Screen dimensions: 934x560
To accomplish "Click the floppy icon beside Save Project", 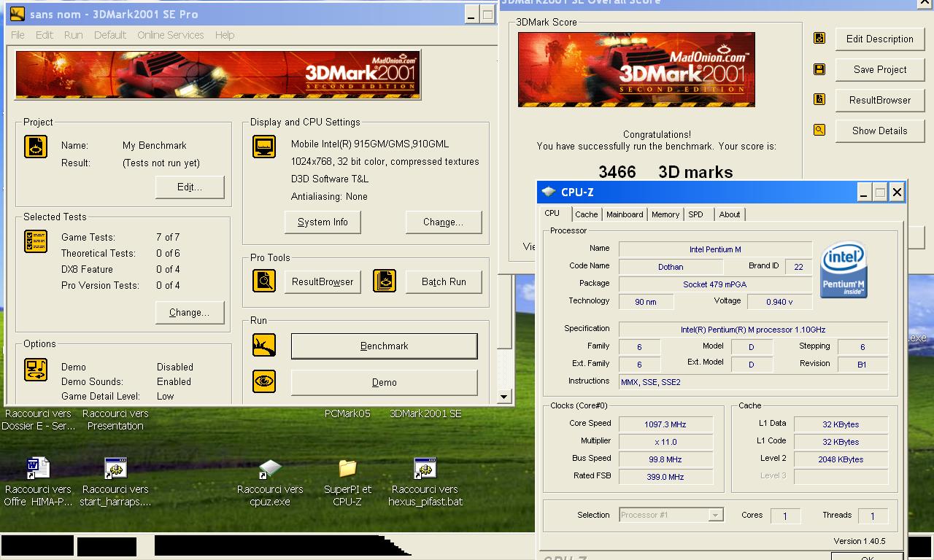I will [x=819, y=69].
